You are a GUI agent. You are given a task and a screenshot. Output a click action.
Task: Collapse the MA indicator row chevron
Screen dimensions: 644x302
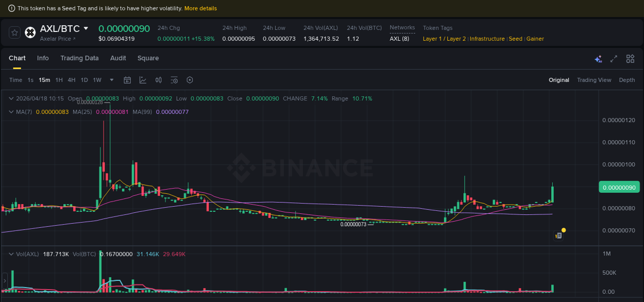12,112
